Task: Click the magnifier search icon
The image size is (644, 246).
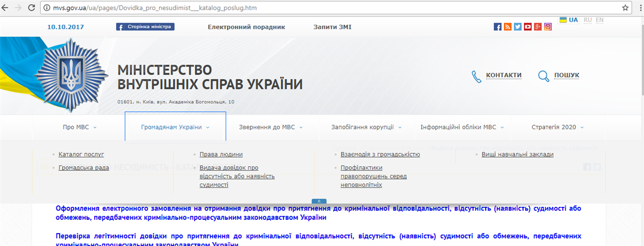Action: [x=544, y=76]
